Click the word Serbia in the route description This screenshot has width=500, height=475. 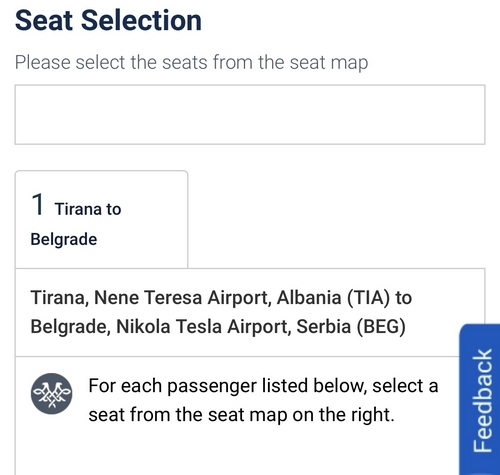[x=324, y=327]
